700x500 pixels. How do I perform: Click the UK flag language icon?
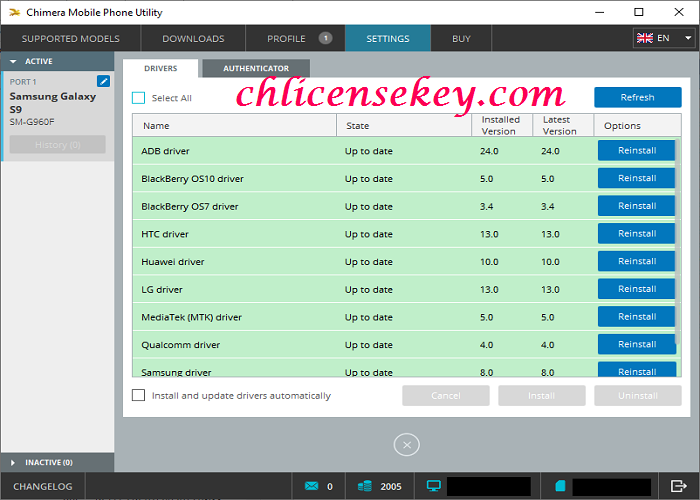point(645,38)
